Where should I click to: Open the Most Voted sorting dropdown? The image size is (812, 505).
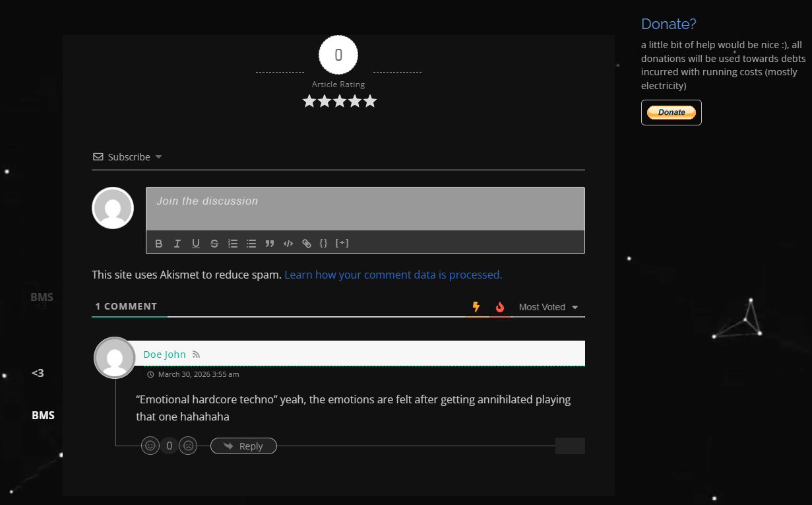548,307
